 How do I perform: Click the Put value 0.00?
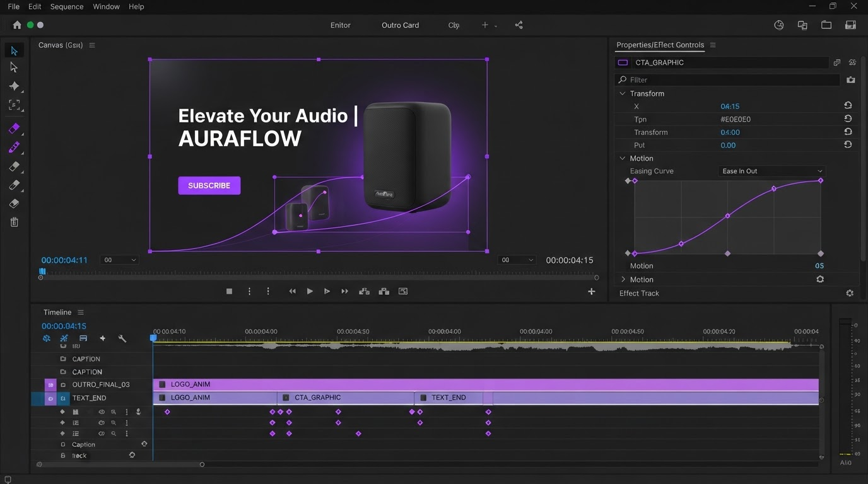coord(728,145)
